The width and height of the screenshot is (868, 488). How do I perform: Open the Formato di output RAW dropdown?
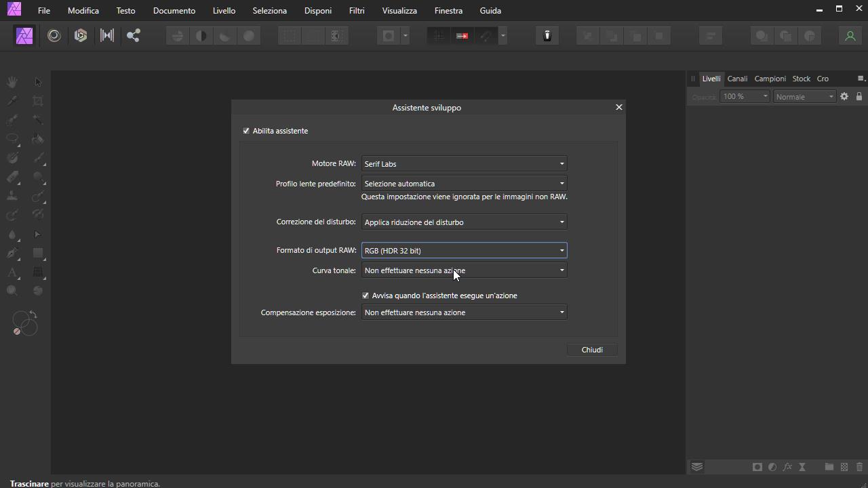pyautogui.click(x=464, y=251)
